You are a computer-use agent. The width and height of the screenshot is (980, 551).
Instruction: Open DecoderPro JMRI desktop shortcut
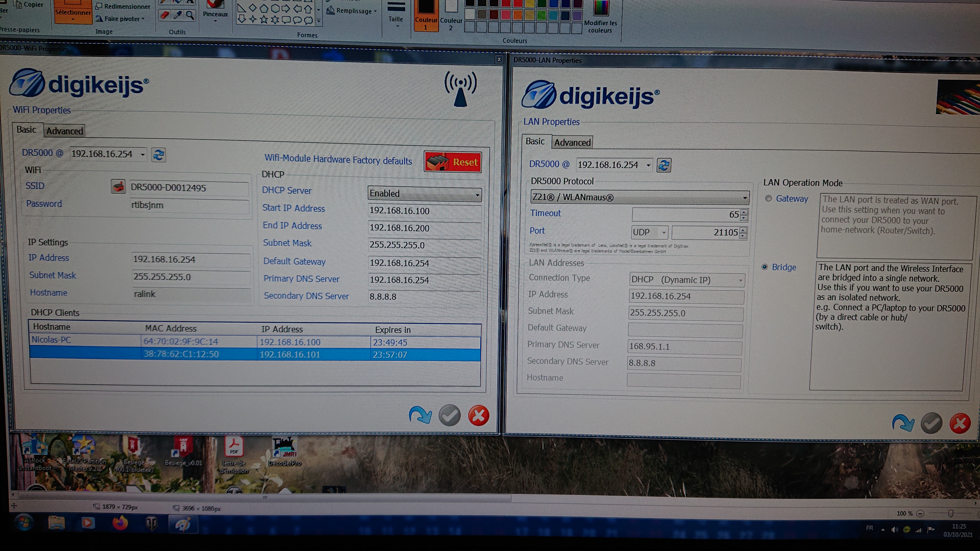pyautogui.click(x=284, y=452)
